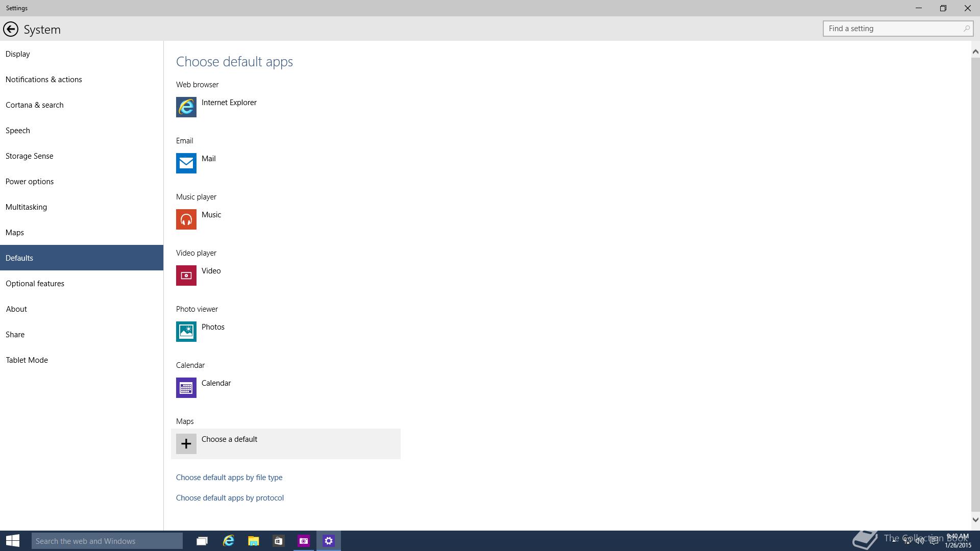Select Speech in the sidebar
This screenshot has height=551, width=980.
(82, 130)
